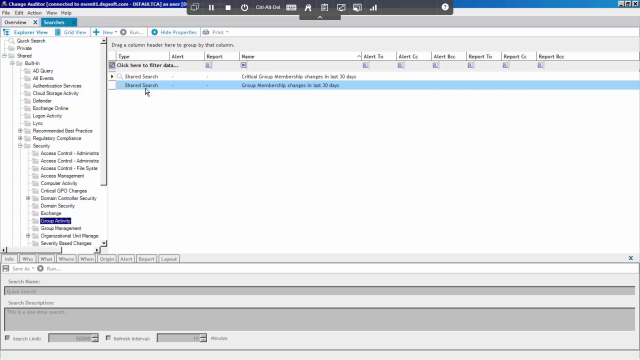Open the Action menu
Image resolution: width=640 pixels, height=360 pixels.
[34, 13]
